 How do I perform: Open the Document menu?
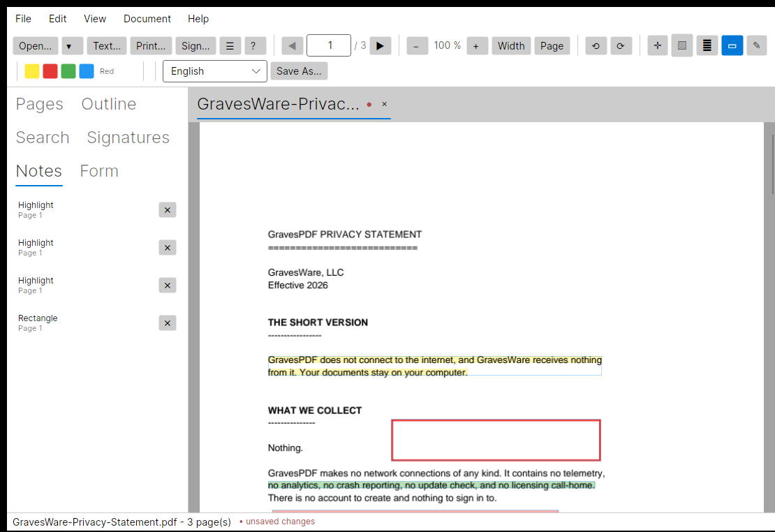[147, 19]
